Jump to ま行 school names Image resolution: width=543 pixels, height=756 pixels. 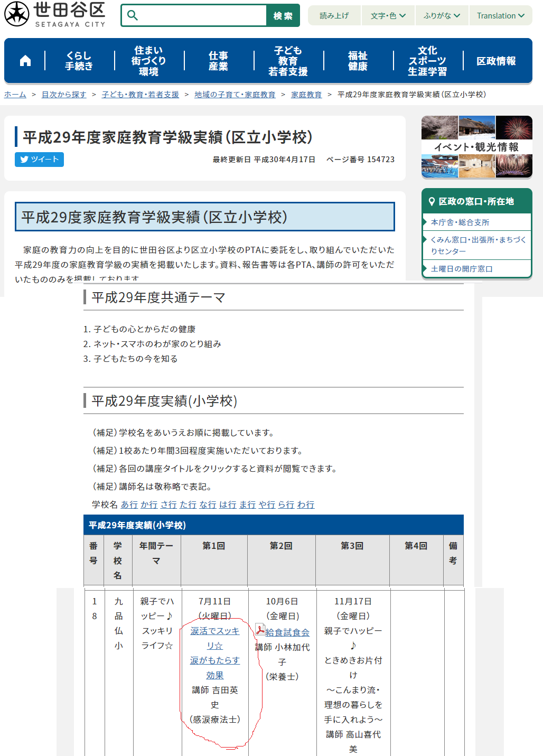pos(247,505)
